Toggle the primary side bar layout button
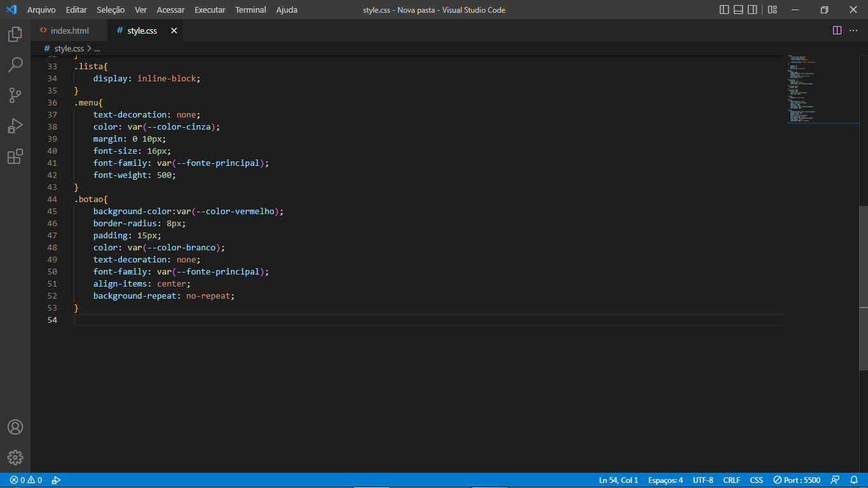 (x=724, y=10)
